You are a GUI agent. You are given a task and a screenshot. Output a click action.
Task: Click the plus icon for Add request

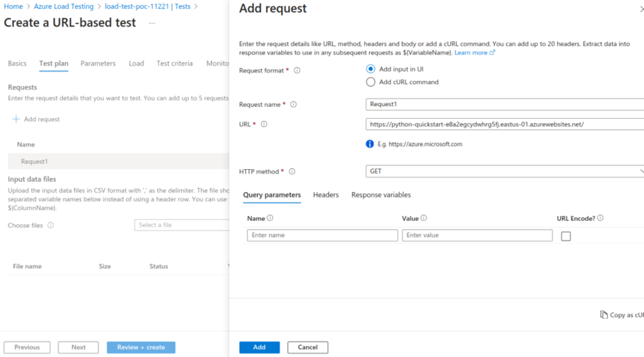coord(16,119)
